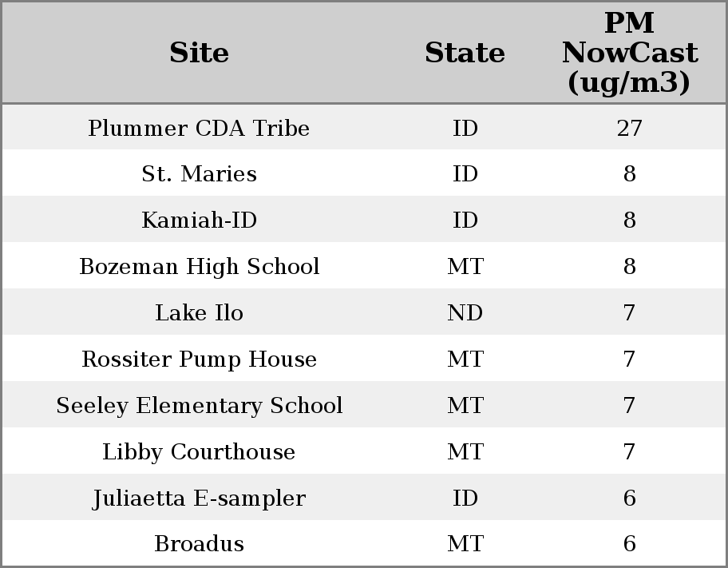Select the Juliaetta E-sampler site cell
This screenshot has height=568, width=728.
click(199, 498)
